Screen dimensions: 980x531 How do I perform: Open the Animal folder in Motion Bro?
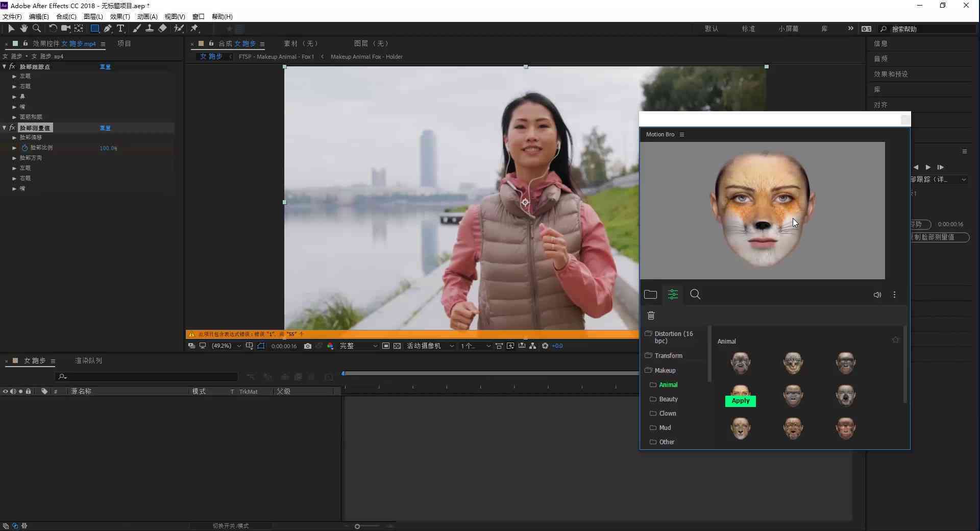[x=668, y=385]
